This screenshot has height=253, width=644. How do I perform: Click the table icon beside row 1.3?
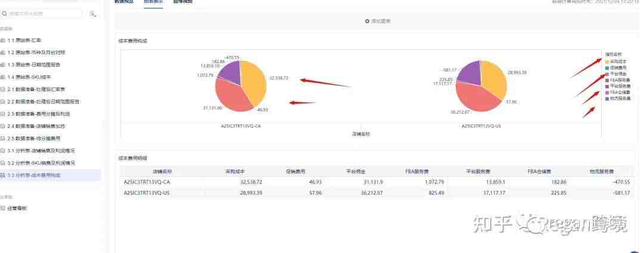coord(3,65)
